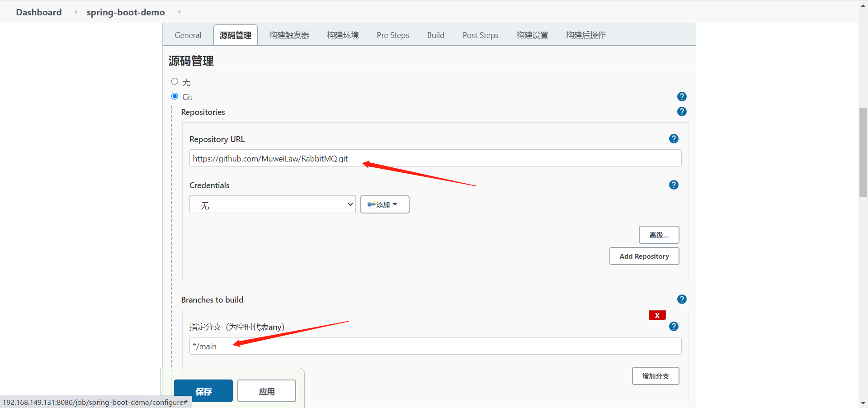Open help for Branches to build
The image size is (868, 408).
[x=682, y=299]
